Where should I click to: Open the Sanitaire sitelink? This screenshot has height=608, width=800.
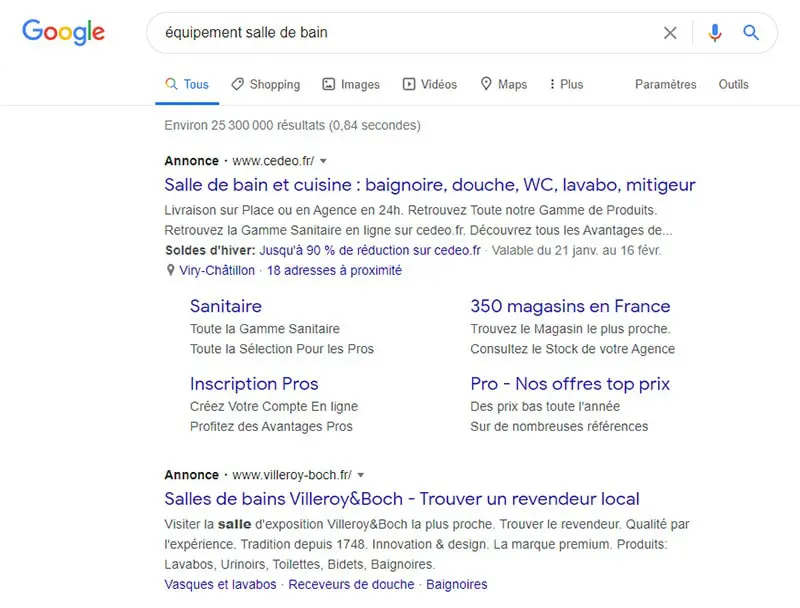[x=226, y=306]
